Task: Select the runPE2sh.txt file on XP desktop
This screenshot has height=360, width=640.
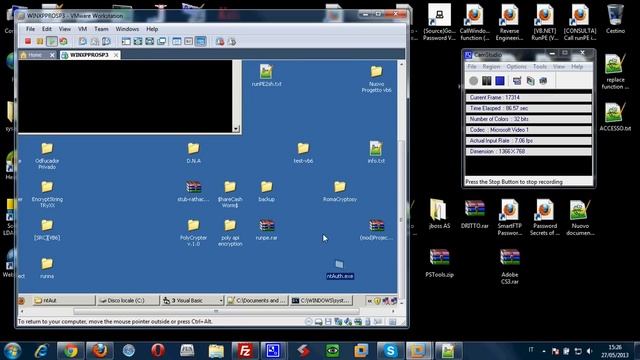Action: click(266, 76)
